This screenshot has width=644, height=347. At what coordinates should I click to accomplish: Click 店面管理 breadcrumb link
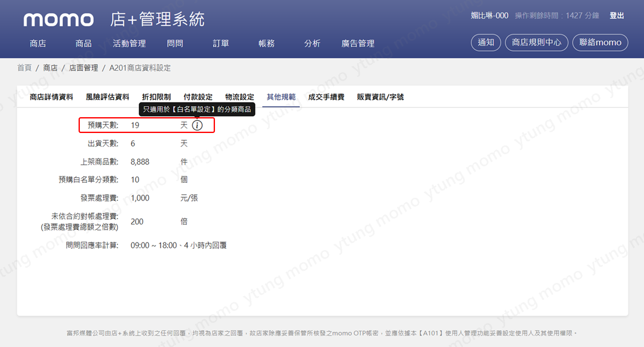[84, 68]
